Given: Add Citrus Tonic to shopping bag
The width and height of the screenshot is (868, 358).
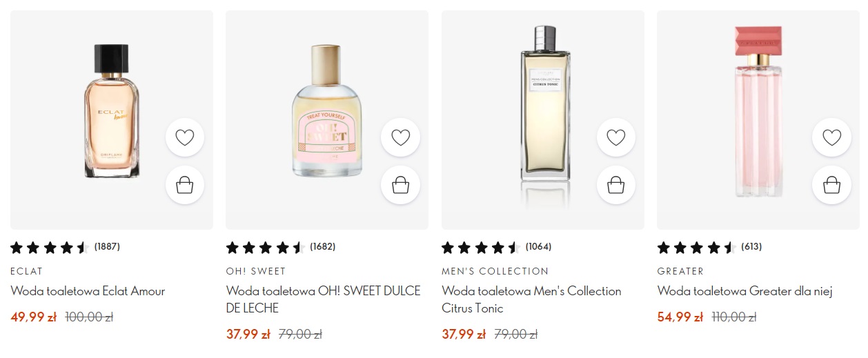Looking at the screenshot, I should [615, 185].
